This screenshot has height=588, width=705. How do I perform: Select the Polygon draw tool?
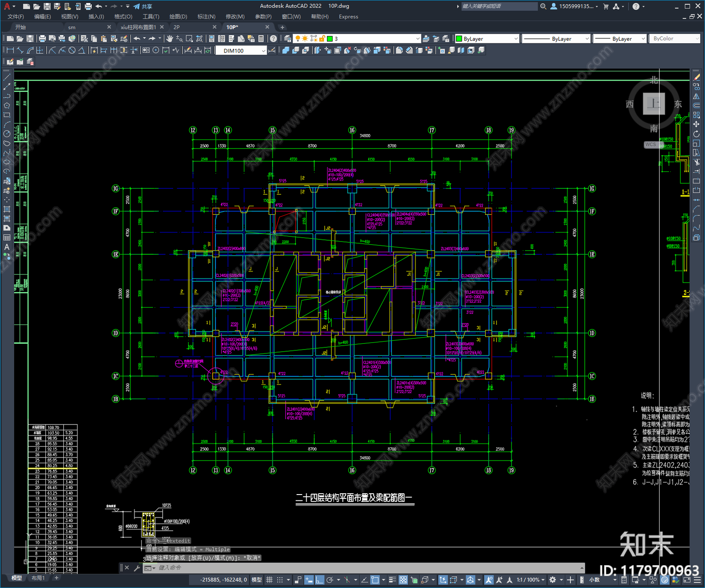point(7,106)
